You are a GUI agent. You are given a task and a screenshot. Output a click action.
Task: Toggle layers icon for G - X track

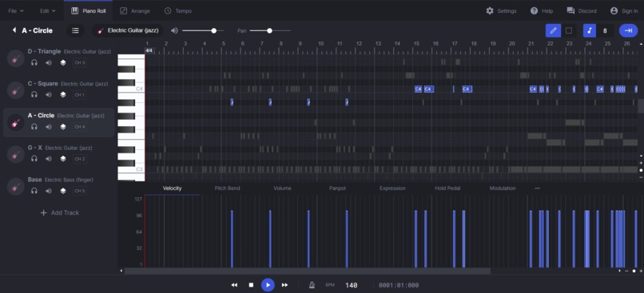(x=63, y=159)
